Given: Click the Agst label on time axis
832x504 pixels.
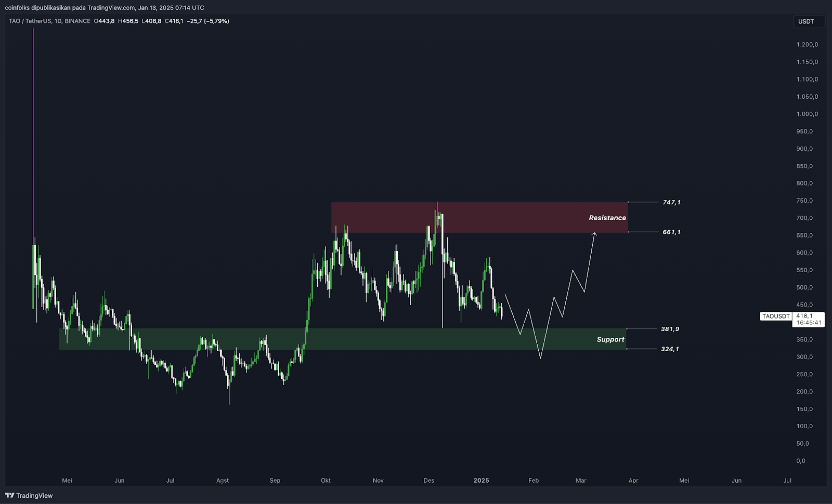Looking at the screenshot, I should coord(223,481).
